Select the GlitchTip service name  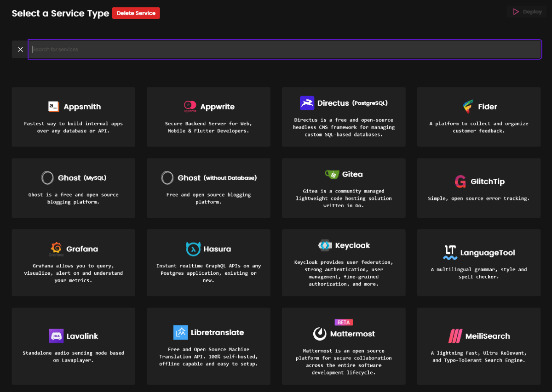point(488,182)
